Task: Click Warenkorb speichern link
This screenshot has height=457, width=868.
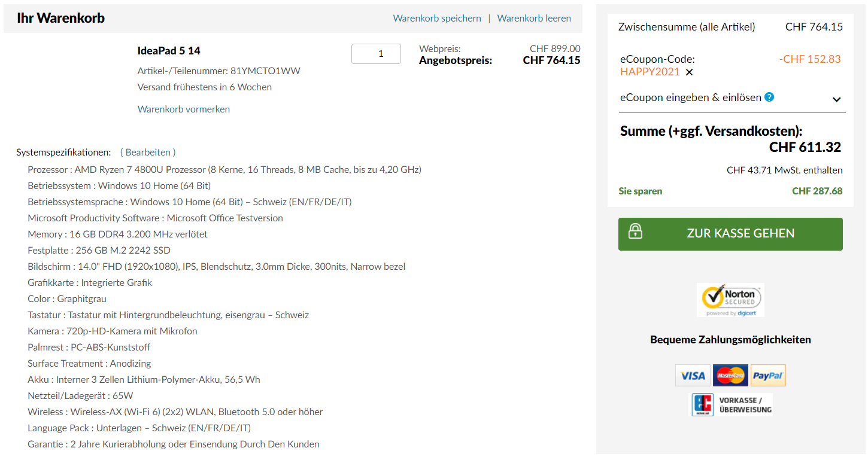Action: 437,19
